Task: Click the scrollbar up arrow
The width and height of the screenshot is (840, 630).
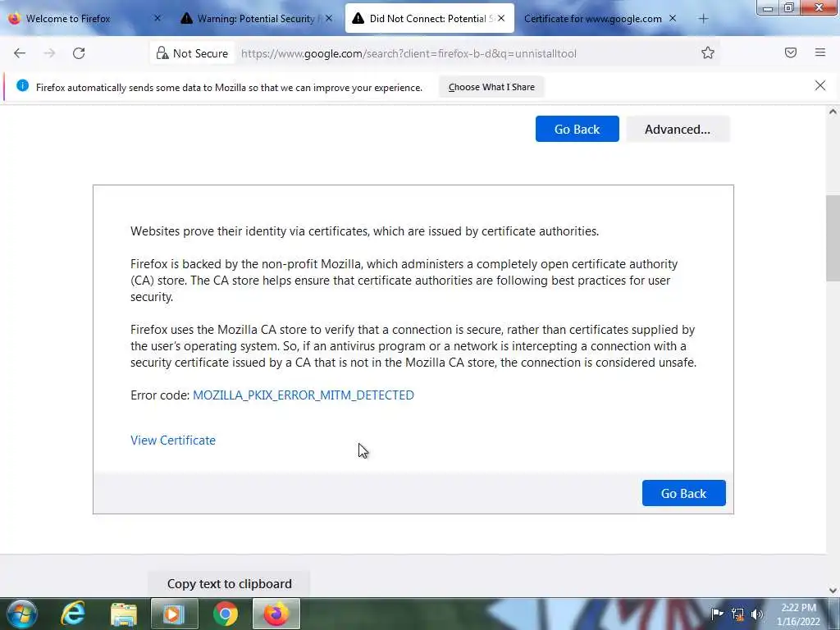Action: (833, 112)
